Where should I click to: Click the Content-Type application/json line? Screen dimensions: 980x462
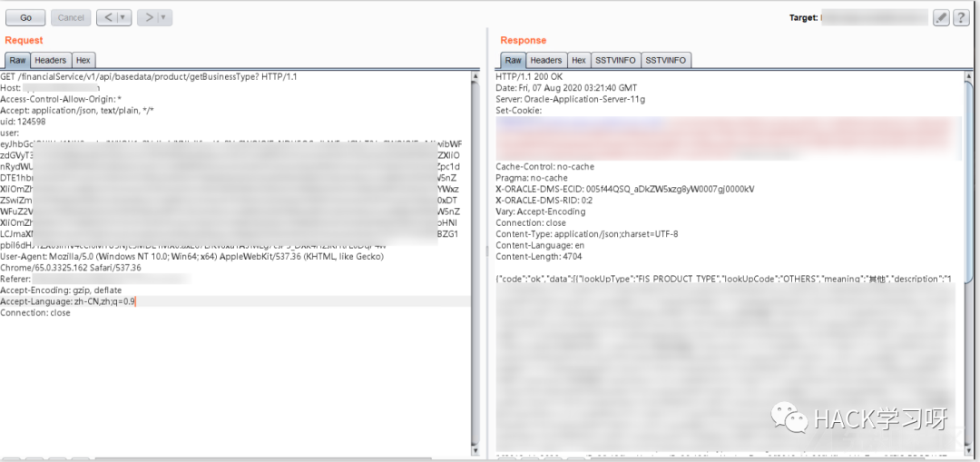(x=587, y=234)
